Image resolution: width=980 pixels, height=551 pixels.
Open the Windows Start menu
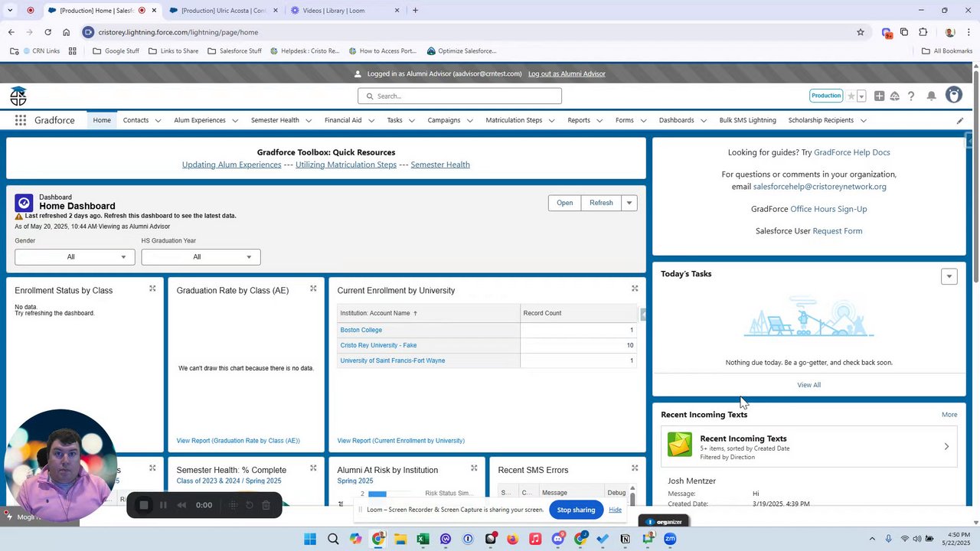[310, 539]
